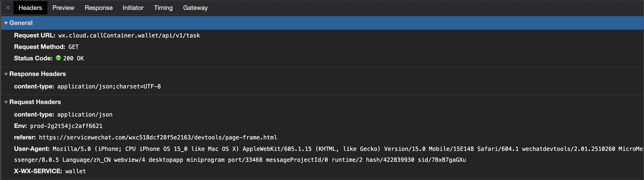Image resolution: width=644 pixels, height=180 pixels.
Task: Open the Timing tab
Action: 163,8
